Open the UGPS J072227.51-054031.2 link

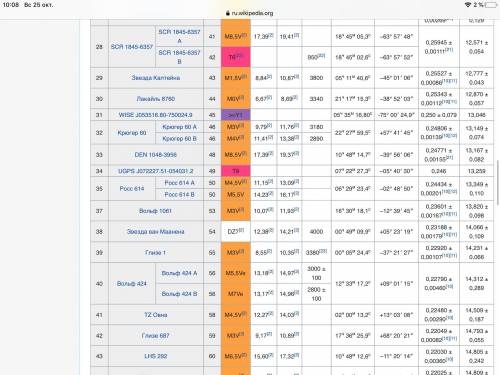tap(156, 171)
